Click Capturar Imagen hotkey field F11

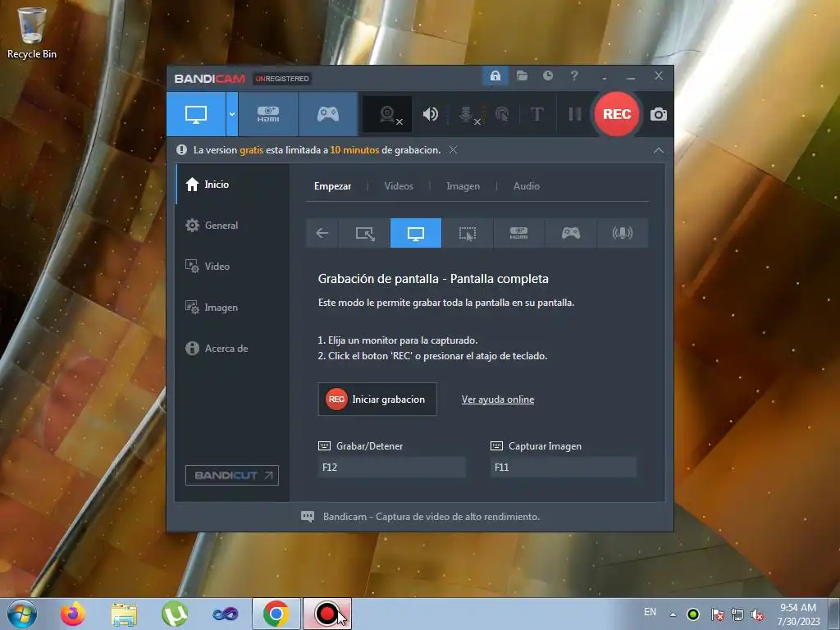[x=563, y=467]
